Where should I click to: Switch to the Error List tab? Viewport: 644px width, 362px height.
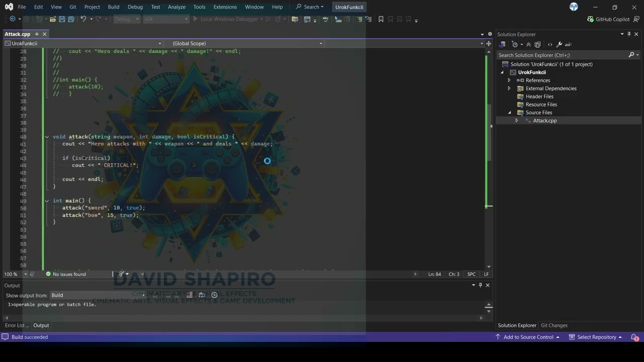click(17, 325)
